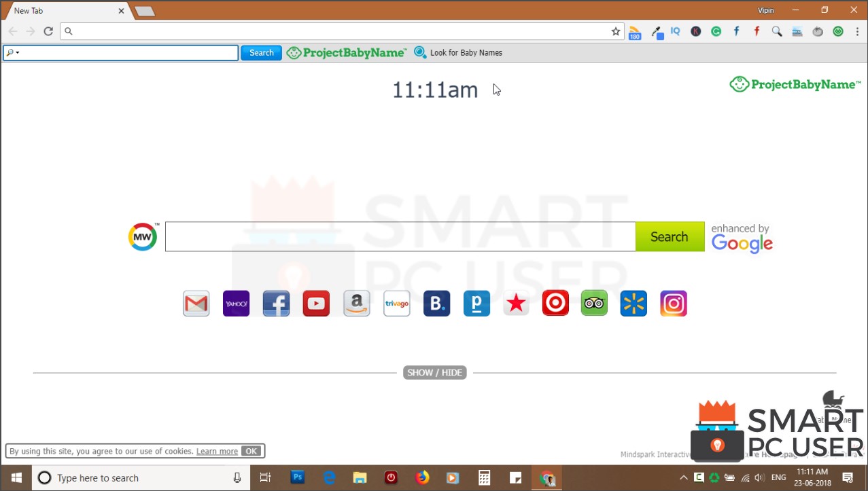The width and height of the screenshot is (868, 491).
Task: Open the dark circle K extension icon
Action: tap(695, 31)
